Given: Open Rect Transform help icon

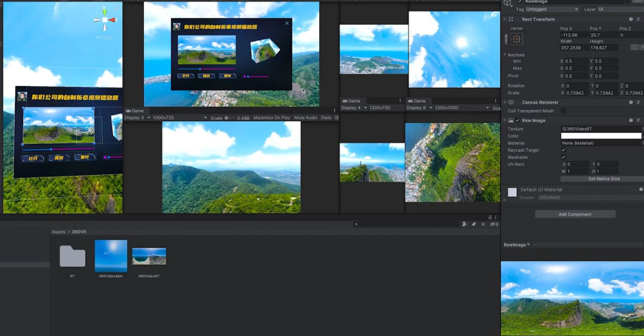Looking at the screenshot, I should [x=631, y=19].
